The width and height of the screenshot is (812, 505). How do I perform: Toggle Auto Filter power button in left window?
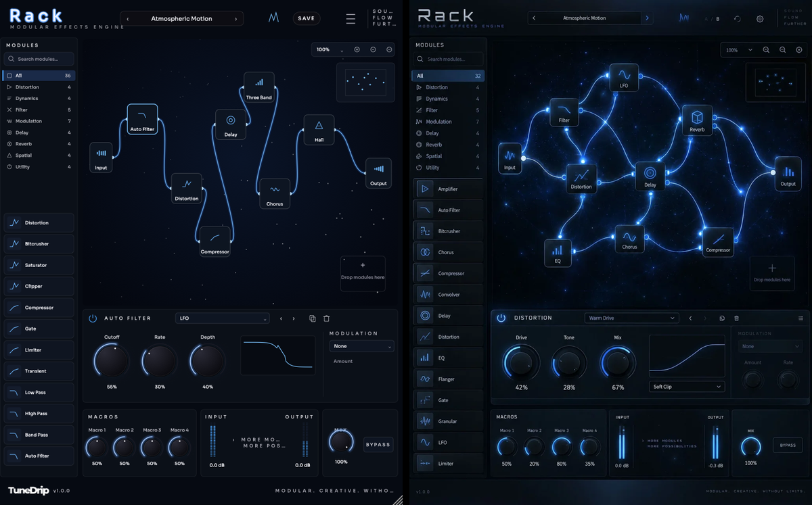tap(93, 318)
